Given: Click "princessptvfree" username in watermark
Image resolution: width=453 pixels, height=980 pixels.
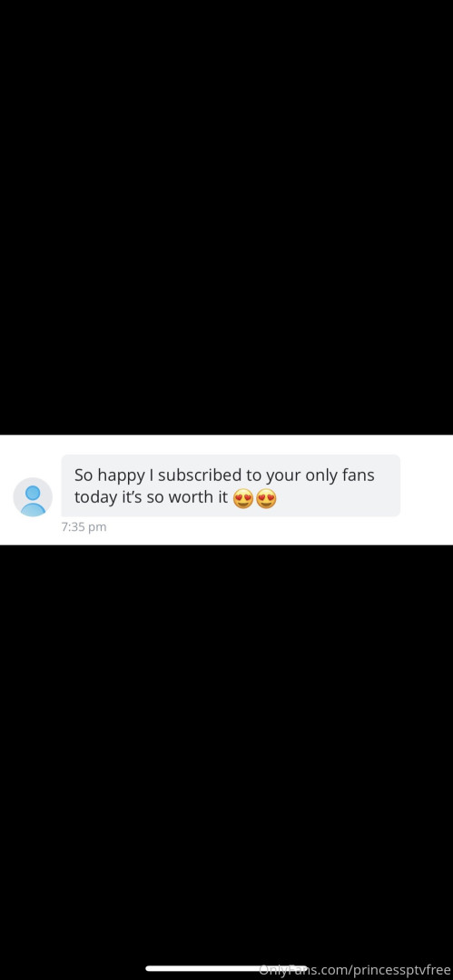Looking at the screenshot, I should click(401, 971).
